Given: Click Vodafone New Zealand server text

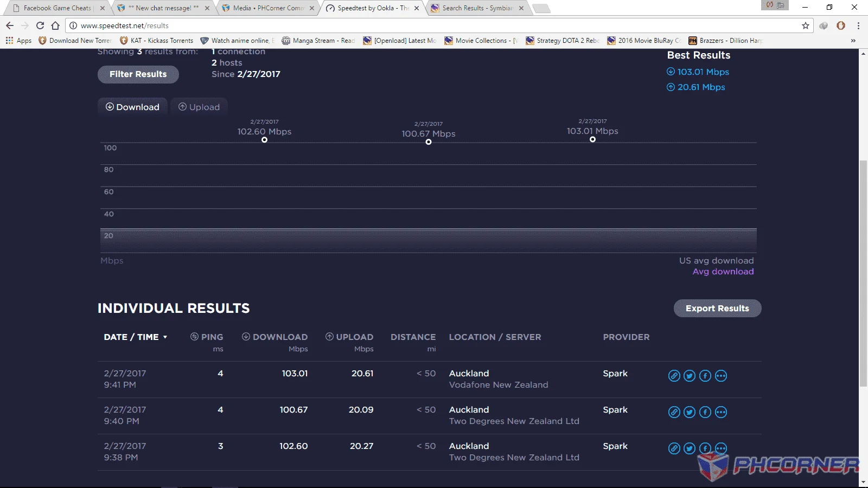Looking at the screenshot, I should 499,385.
